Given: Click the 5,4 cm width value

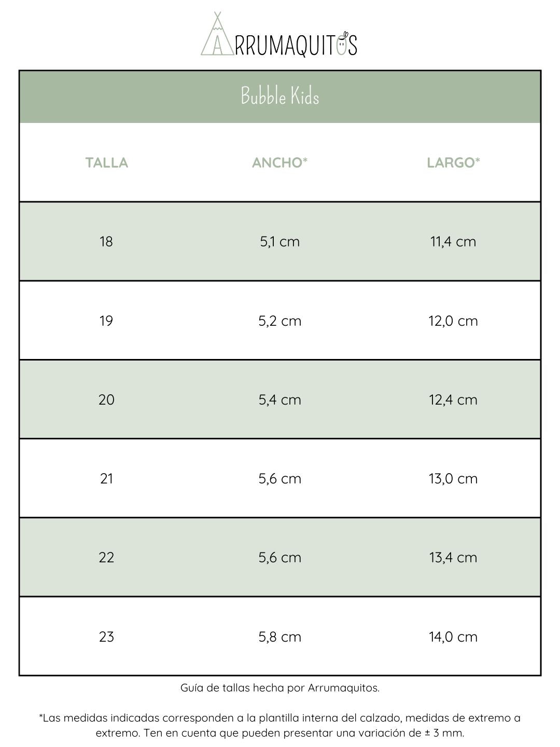Looking at the screenshot, I should tap(280, 400).
